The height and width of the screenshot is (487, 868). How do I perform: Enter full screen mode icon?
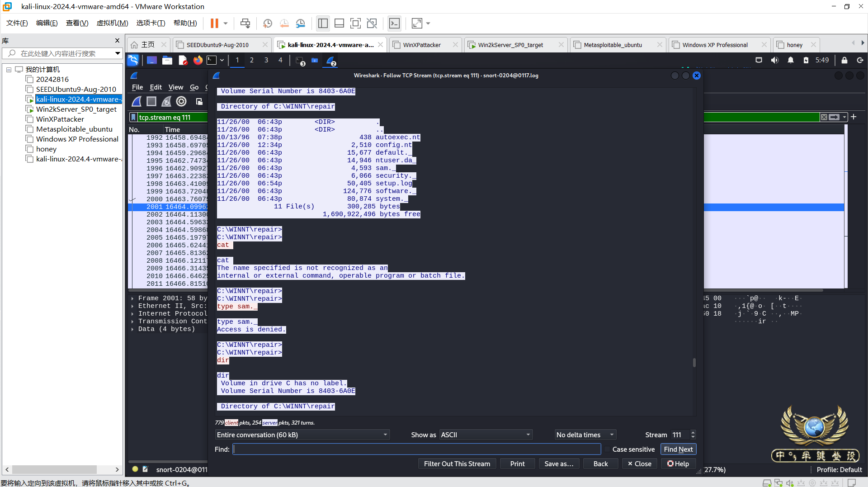point(356,23)
